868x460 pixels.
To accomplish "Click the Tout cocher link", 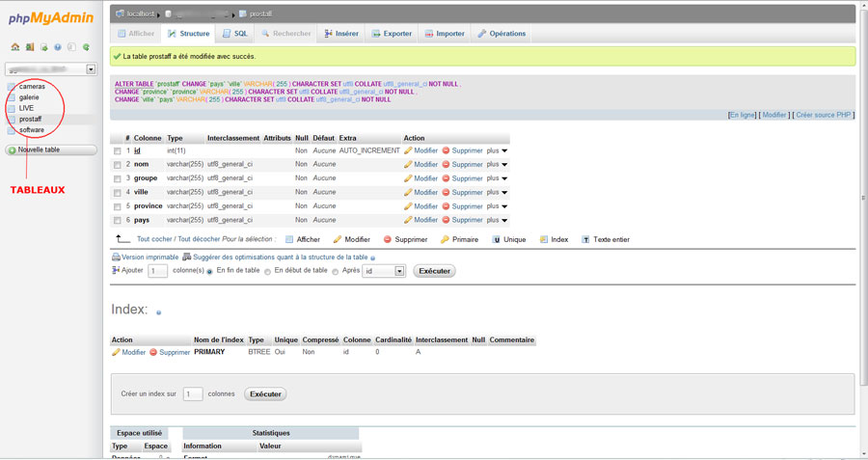I will pyautogui.click(x=154, y=239).
